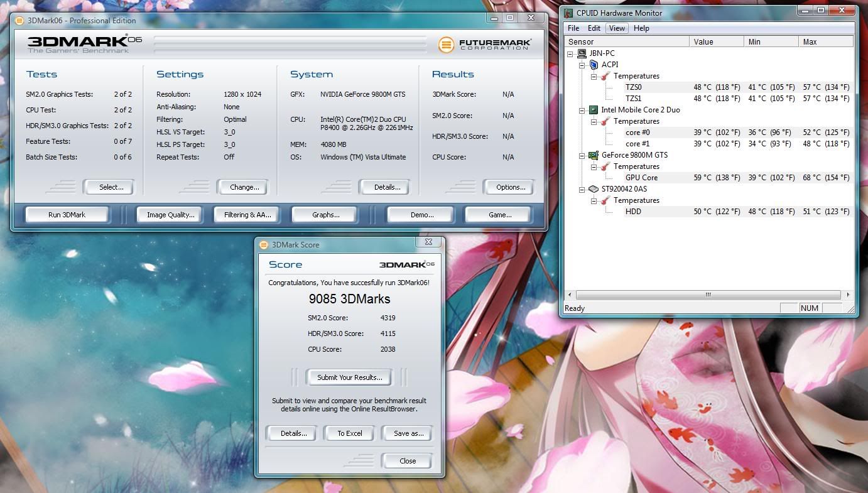This screenshot has width=868, height=493.
Task: Select the GPU Core sensor row
Action: pyautogui.click(x=708, y=178)
